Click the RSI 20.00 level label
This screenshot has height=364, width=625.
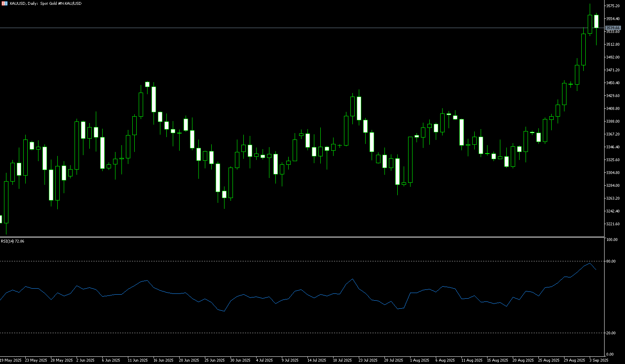point(611,333)
